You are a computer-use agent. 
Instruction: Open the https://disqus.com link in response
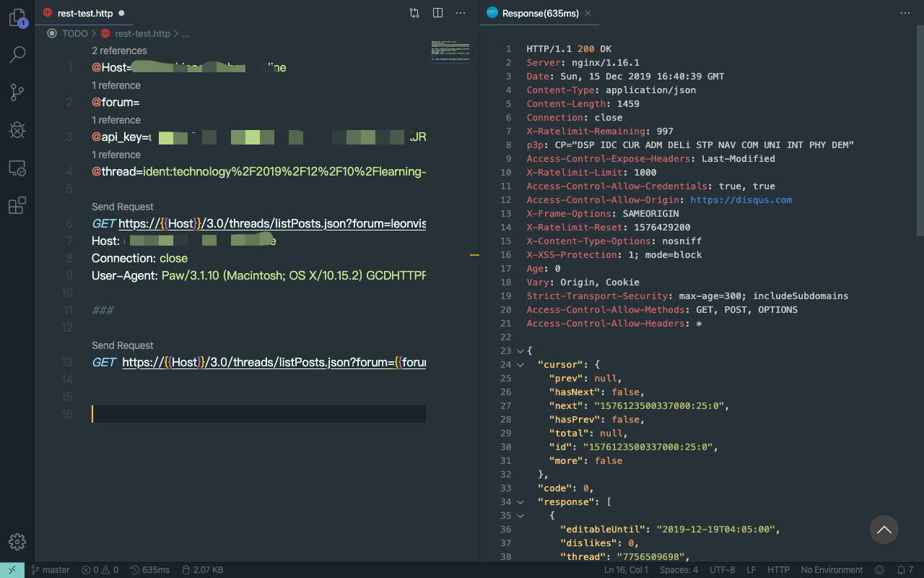point(741,200)
